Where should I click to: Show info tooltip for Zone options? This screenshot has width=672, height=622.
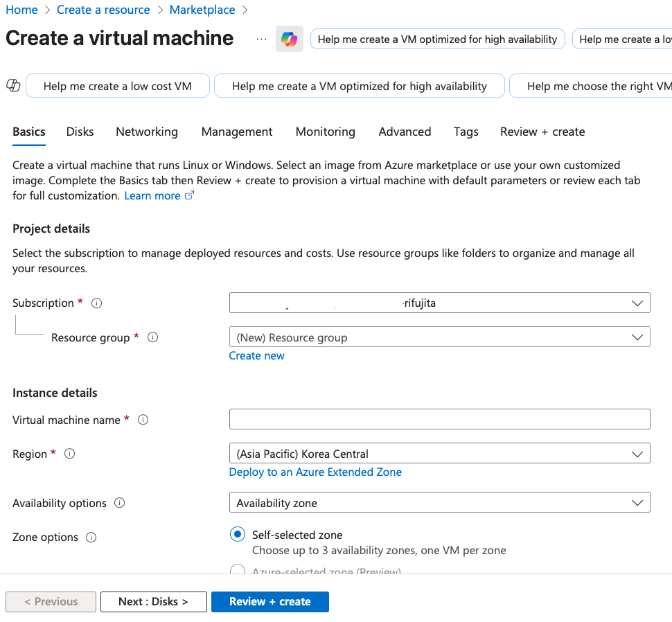click(91, 537)
